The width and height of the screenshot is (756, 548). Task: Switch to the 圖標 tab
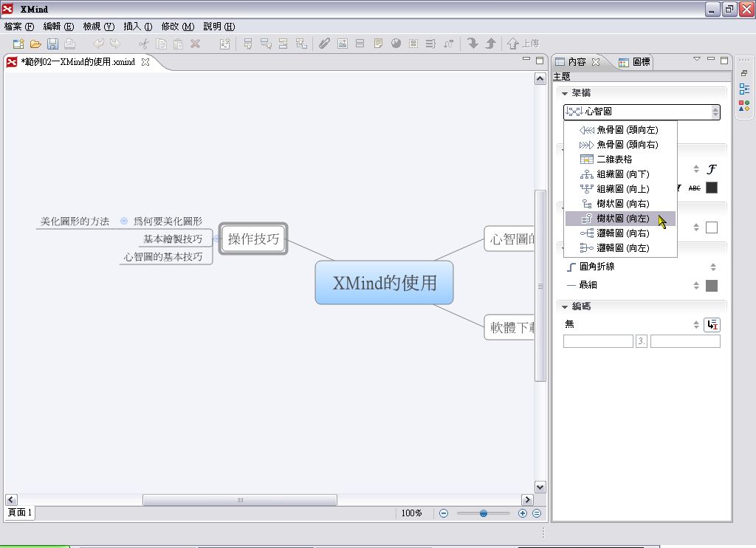[x=634, y=62]
